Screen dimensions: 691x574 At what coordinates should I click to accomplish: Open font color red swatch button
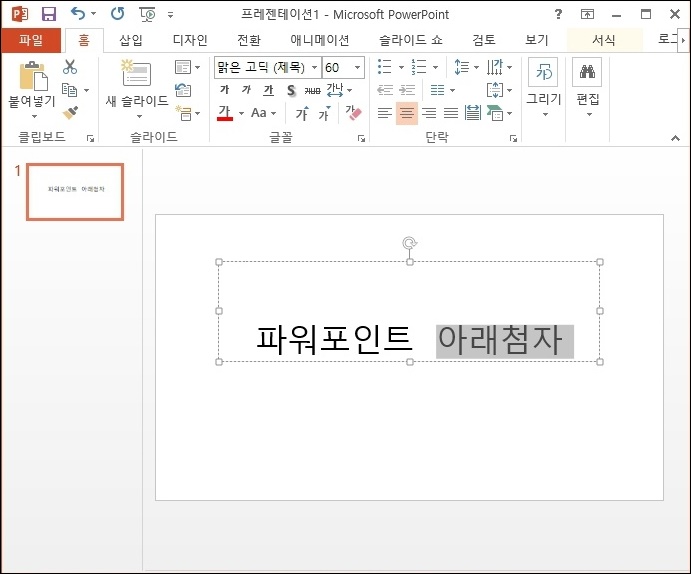[x=225, y=113]
